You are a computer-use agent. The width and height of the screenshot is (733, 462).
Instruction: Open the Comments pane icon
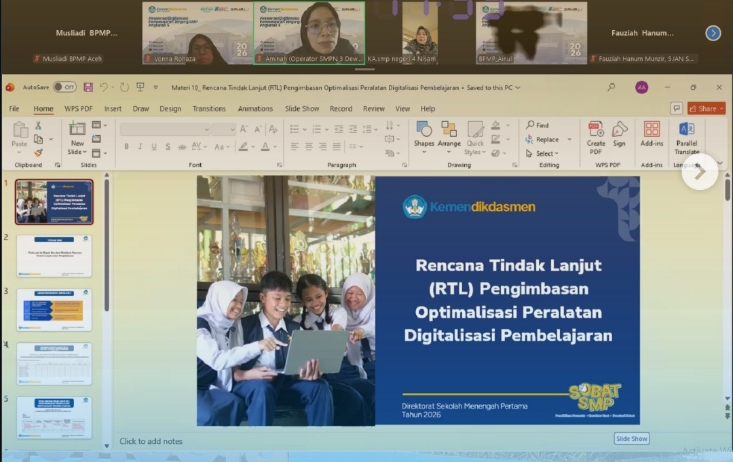[676, 108]
